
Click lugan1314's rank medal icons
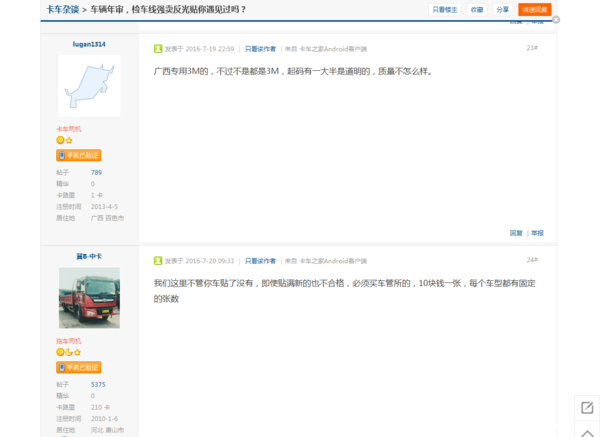click(x=64, y=141)
